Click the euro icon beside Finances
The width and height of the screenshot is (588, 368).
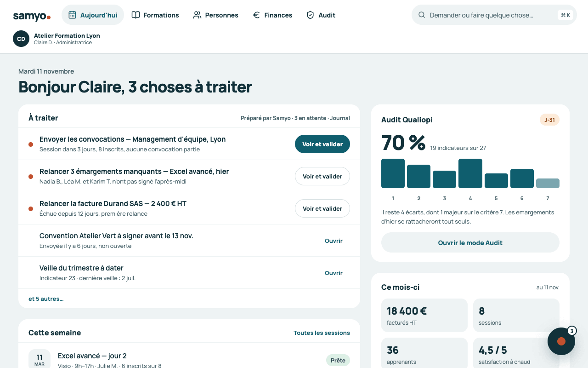click(256, 15)
